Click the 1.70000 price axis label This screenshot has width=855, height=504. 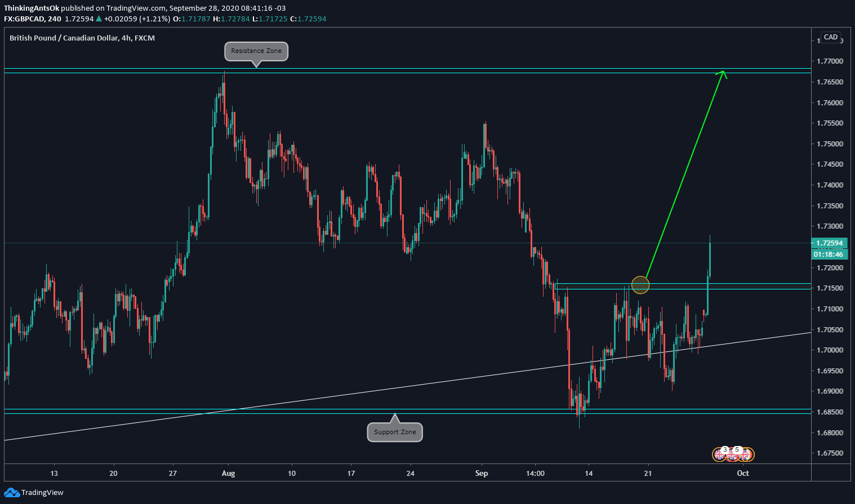pos(830,350)
